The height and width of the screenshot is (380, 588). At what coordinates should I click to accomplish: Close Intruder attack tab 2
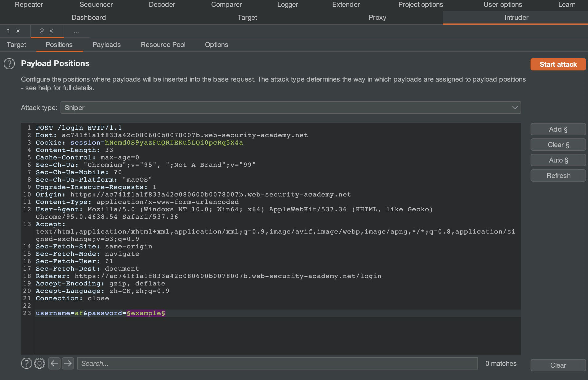(51, 31)
